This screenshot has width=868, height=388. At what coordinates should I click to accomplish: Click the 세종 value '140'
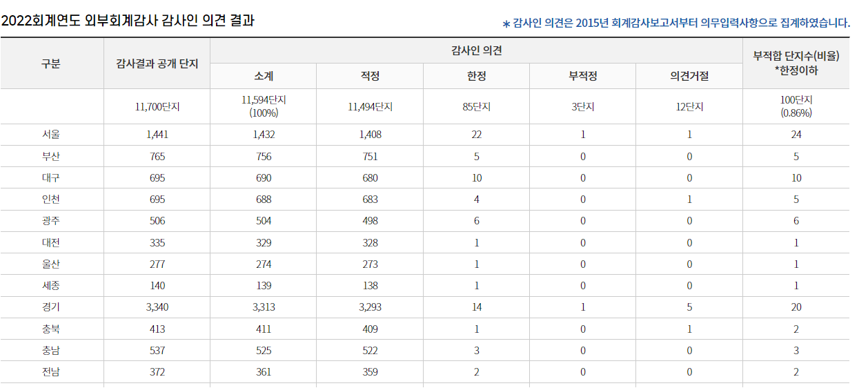pyautogui.click(x=157, y=286)
